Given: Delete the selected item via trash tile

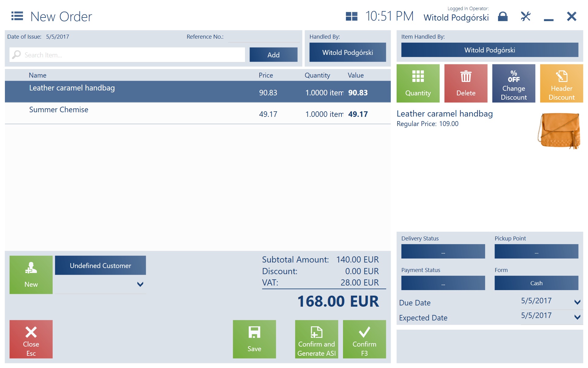Looking at the screenshot, I should pos(466,83).
